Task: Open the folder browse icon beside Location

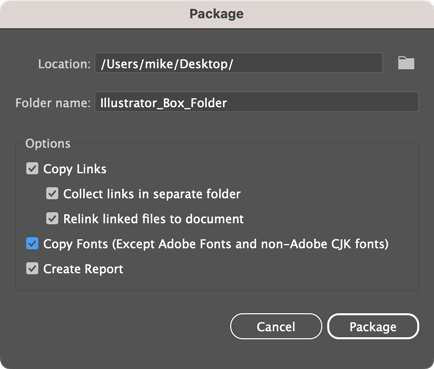Action: [x=406, y=63]
